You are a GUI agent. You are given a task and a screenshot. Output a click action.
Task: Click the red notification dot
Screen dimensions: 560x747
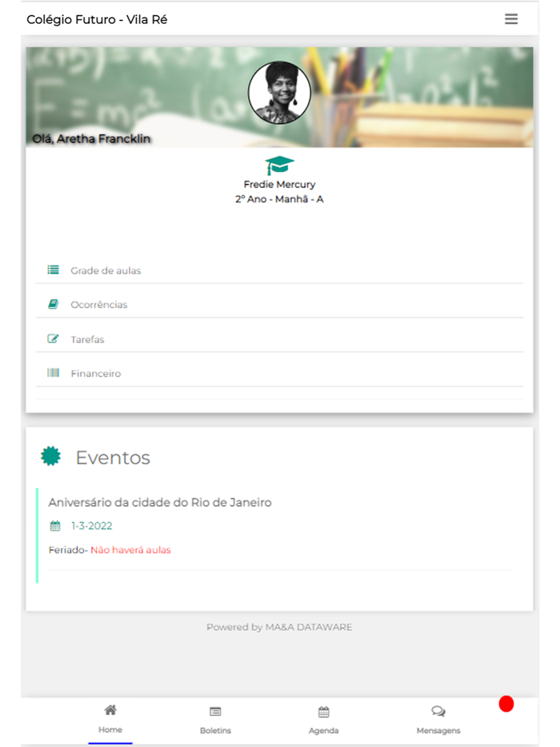[x=506, y=704]
